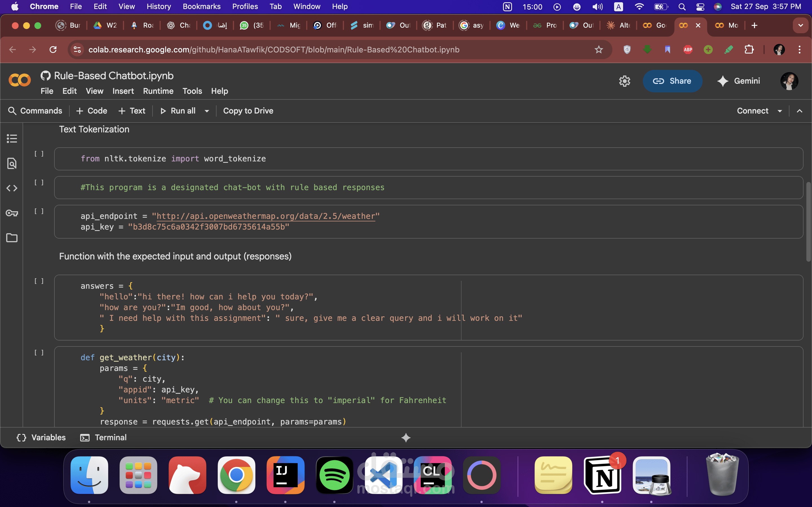The width and height of the screenshot is (812, 507).
Task: Click the Gemini sparkle icon in header
Action: point(722,81)
